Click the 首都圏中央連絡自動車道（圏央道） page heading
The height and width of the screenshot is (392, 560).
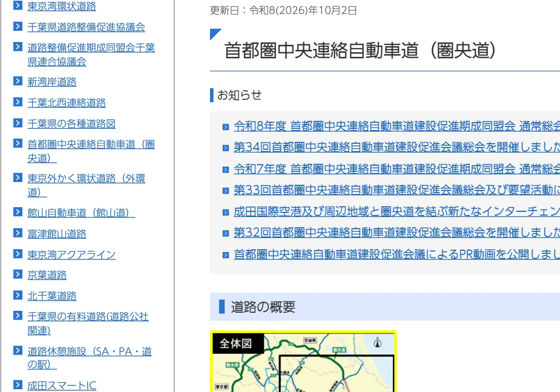click(360, 50)
